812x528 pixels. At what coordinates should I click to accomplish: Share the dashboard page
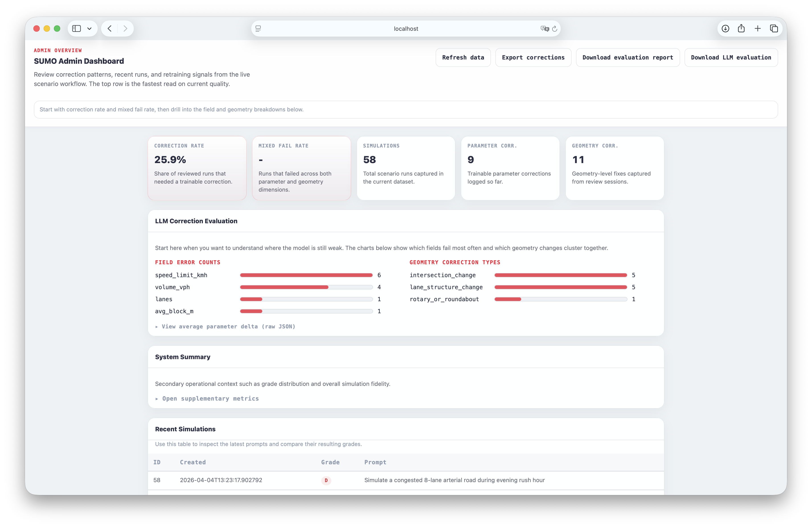click(x=741, y=28)
